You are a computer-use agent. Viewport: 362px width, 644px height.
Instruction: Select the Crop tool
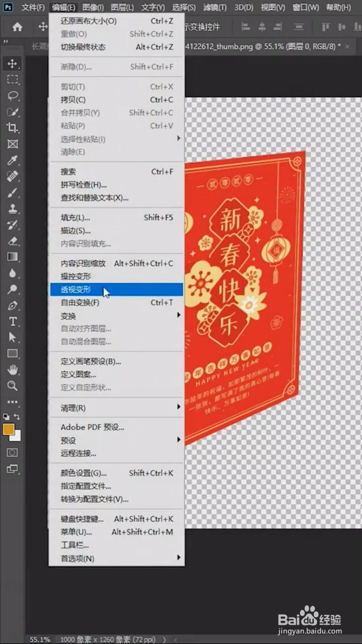[13, 128]
